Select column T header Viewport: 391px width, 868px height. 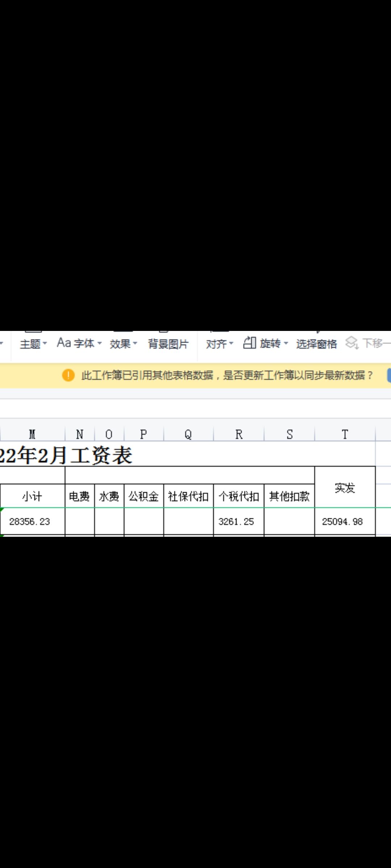pyautogui.click(x=345, y=434)
